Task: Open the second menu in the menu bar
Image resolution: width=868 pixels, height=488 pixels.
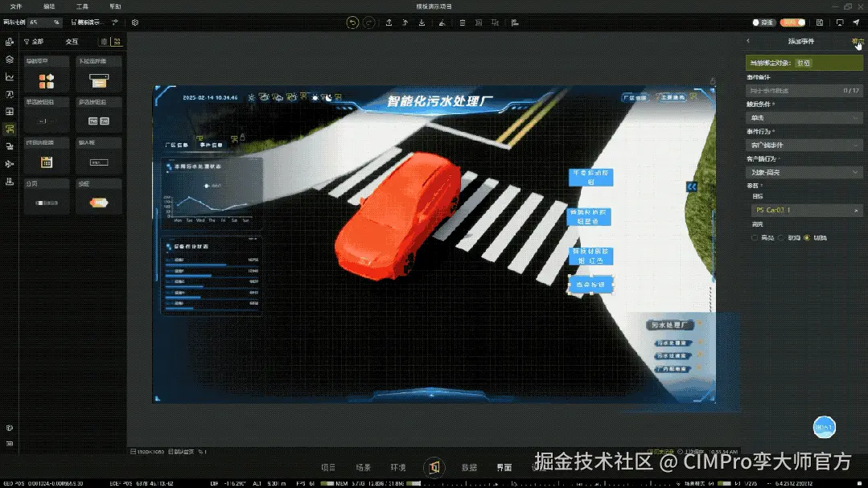Action: [x=49, y=6]
